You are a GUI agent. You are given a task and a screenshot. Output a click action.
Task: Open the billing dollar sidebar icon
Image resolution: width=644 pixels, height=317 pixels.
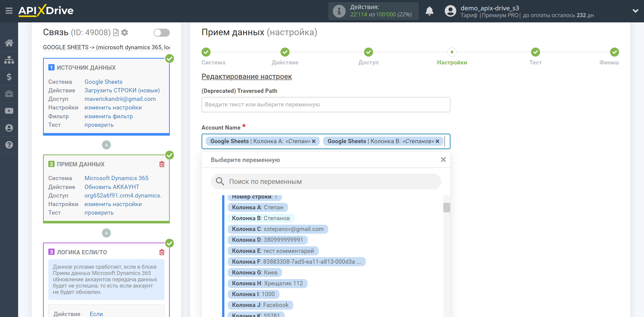[x=9, y=77]
